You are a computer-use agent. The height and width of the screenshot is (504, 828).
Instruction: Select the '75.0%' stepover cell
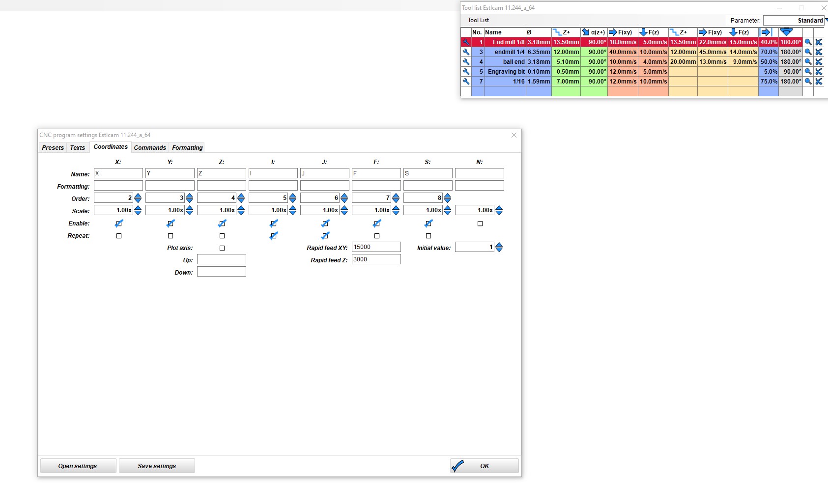(x=769, y=82)
